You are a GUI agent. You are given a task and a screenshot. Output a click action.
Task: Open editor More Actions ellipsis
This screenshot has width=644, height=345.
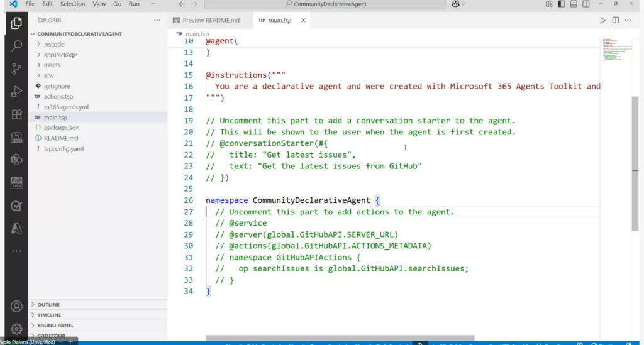(628, 20)
